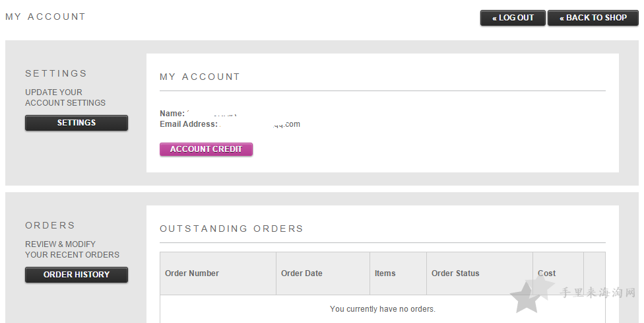Open account SETTINGS button
This screenshot has width=644, height=323.
click(x=77, y=123)
